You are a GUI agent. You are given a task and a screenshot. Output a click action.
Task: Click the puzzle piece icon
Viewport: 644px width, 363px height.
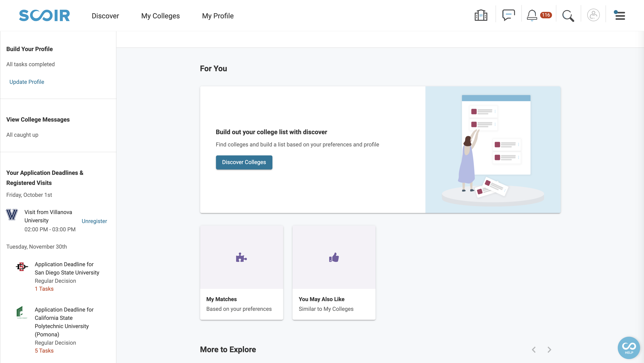(241, 258)
